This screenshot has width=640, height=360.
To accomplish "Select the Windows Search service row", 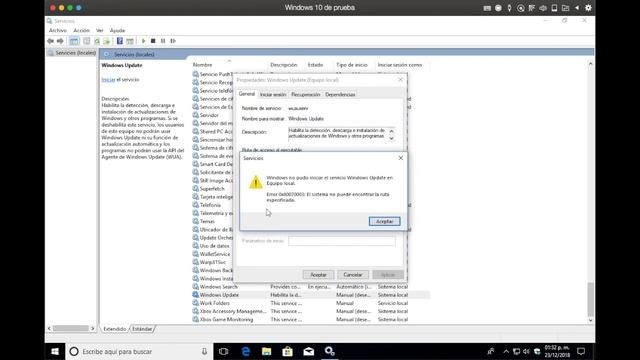I will click(x=311, y=287).
